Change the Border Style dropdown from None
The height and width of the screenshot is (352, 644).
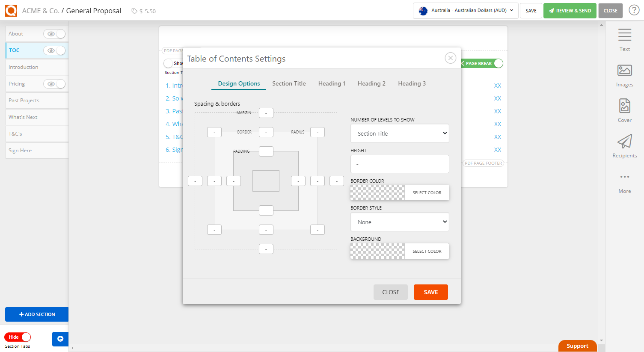(399, 222)
